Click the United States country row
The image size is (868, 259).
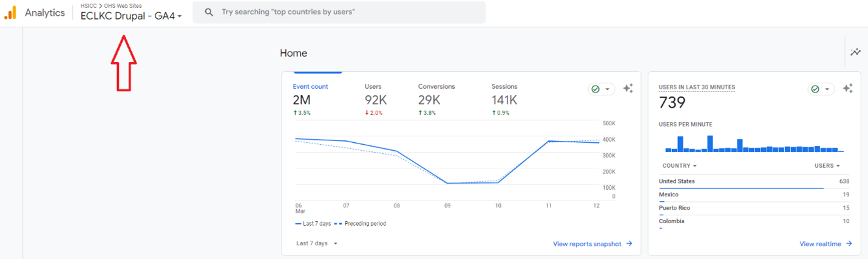[754, 182]
